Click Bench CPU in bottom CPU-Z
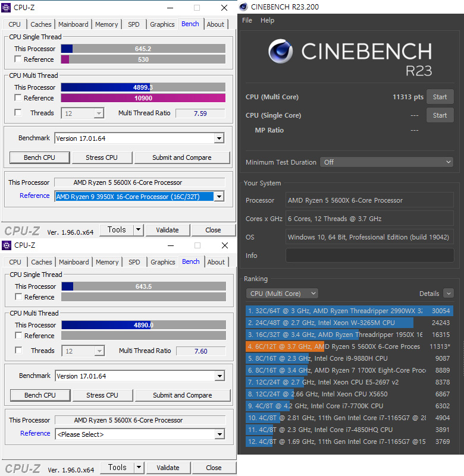464x476 pixels. 40,395
